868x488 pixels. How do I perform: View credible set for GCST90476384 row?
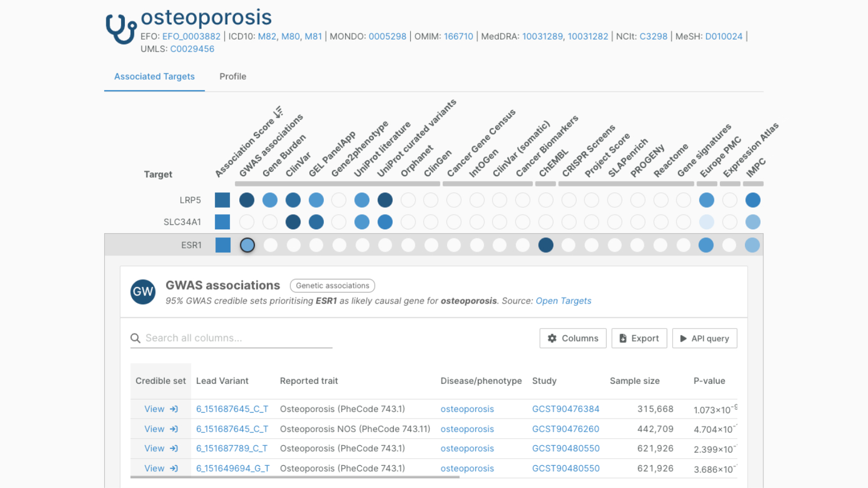click(x=161, y=409)
